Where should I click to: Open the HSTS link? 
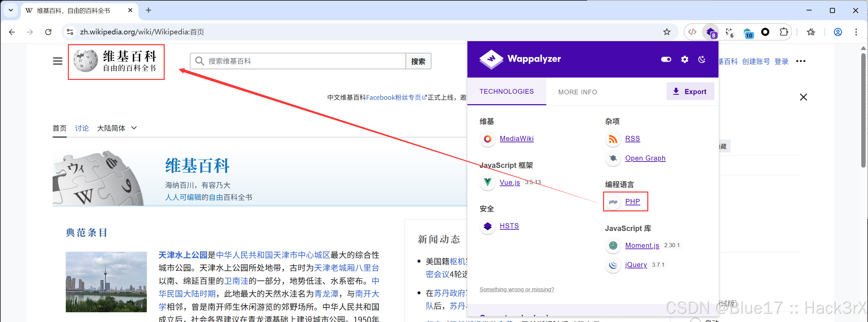509,226
